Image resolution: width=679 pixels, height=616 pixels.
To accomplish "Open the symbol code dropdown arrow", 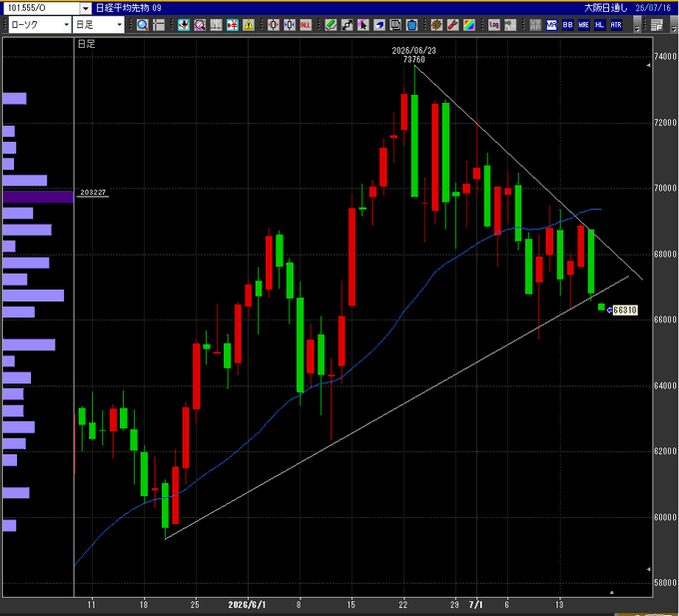I will pyautogui.click(x=86, y=8).
